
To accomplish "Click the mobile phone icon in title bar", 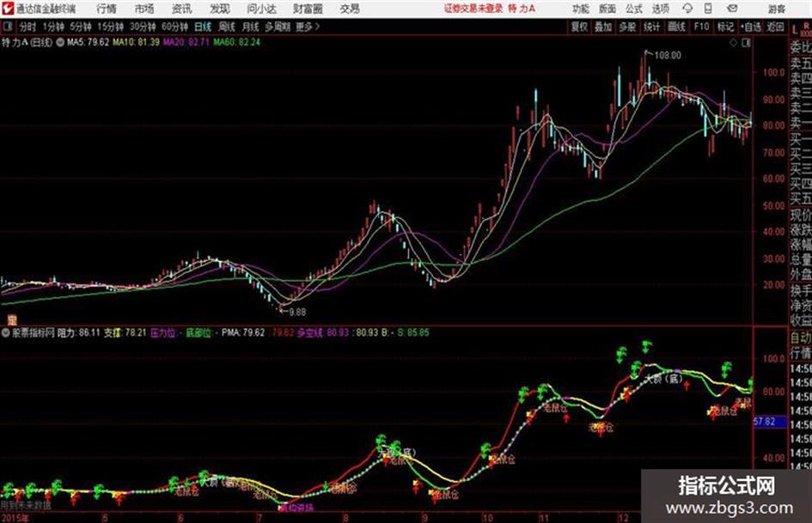I will [x=708, y=9].
